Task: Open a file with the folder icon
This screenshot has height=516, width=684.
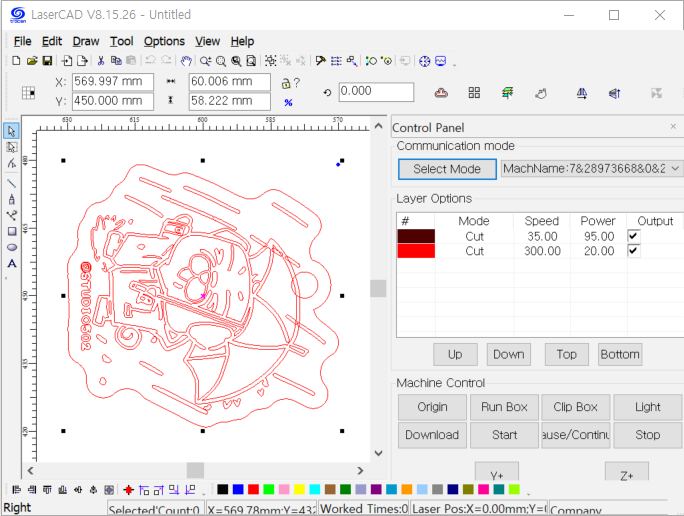Action: click(32, 61)
